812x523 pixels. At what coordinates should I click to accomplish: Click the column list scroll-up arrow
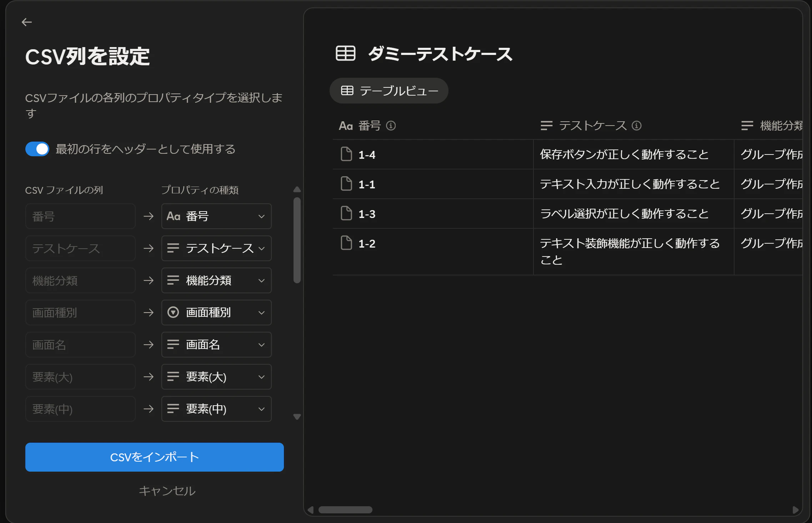tap(297, 189)
